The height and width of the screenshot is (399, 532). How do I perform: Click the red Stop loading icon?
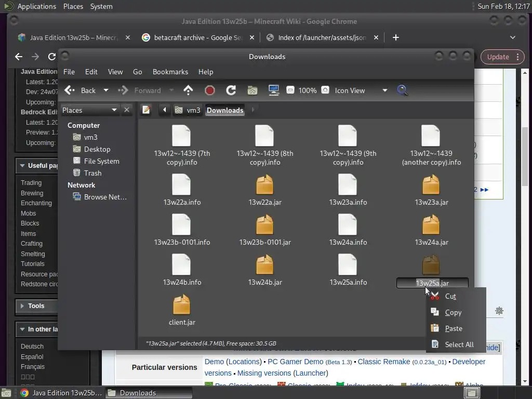click(x=210, y=90)
